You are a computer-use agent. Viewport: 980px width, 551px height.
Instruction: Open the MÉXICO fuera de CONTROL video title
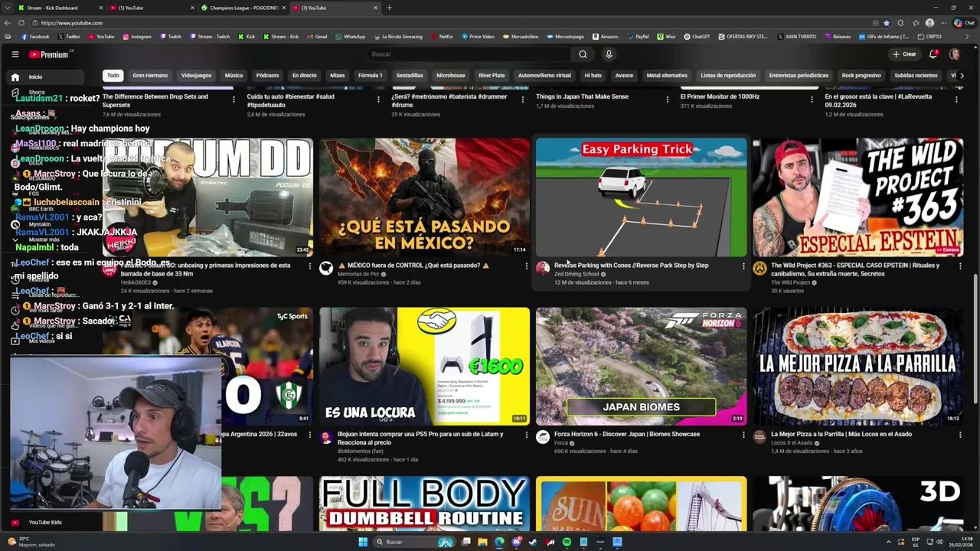[413, 266]
